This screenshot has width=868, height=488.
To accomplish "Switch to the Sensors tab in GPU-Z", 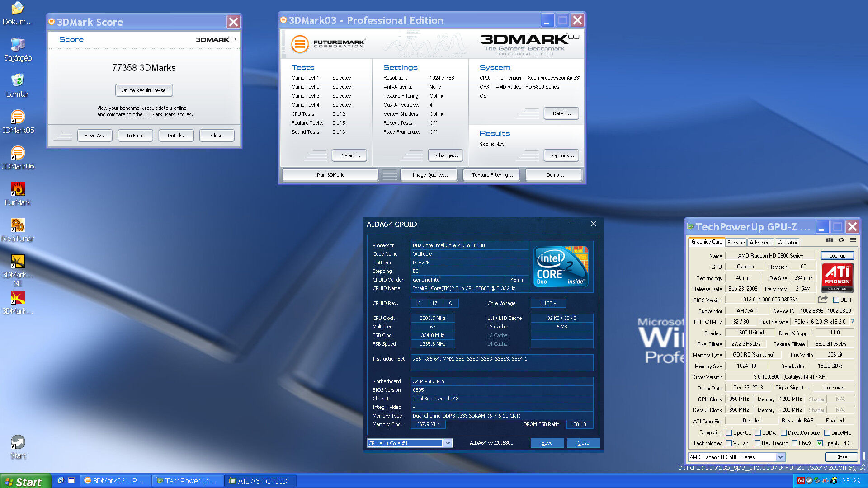I will click(736, 243).
